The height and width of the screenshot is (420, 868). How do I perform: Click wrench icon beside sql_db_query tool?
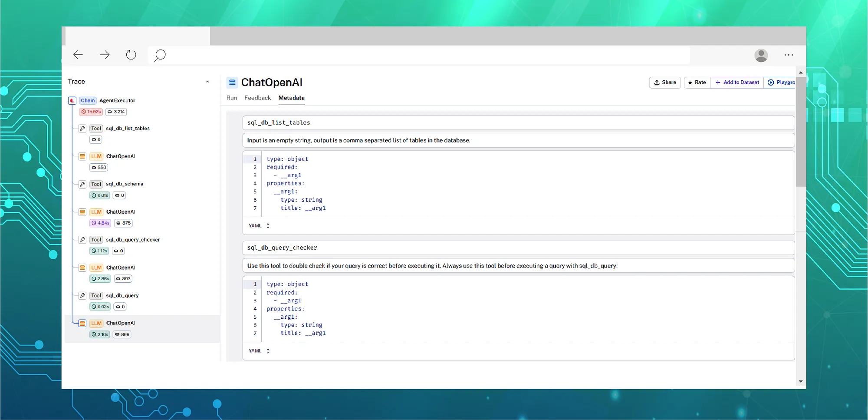tap(82, 295)
